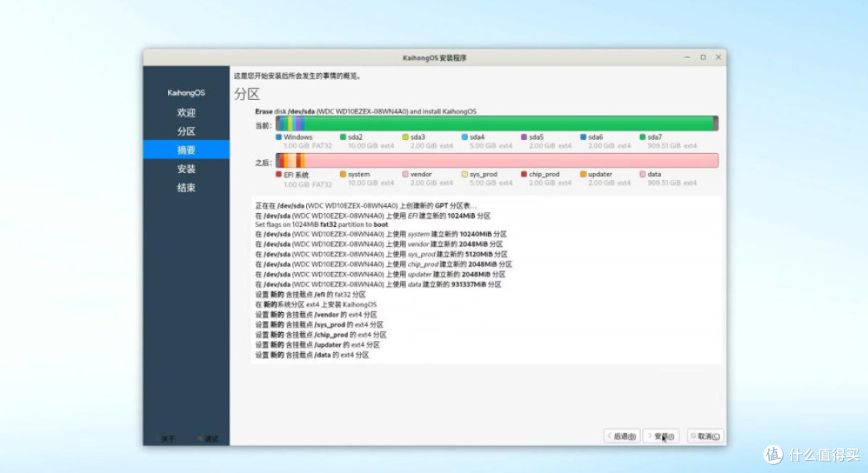Viewport: 868px width, 473px height.
Task: Click the line creating the sys_prod 5120MiB partition
Action: tap(381, 254)
